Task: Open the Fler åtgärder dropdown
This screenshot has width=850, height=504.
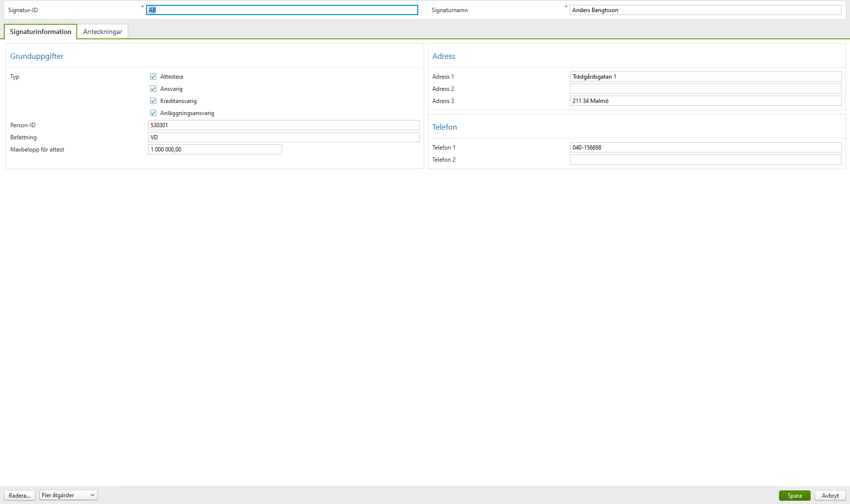Action: (x=68, y=495)
